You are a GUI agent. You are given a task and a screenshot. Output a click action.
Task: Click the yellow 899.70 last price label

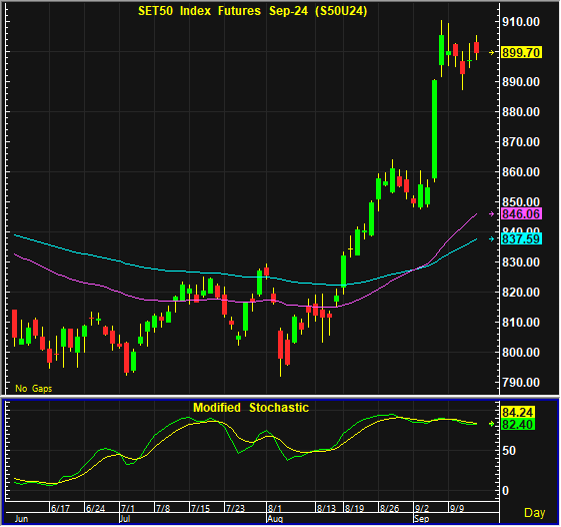[x=521, y=53]
